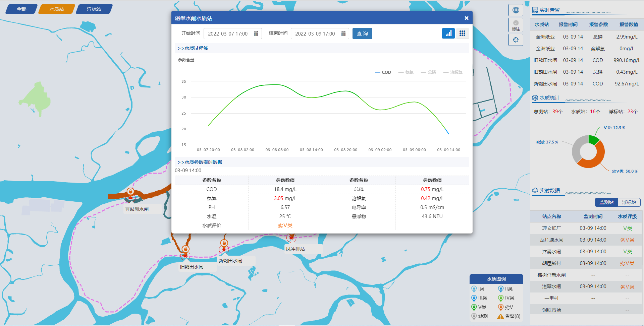Toggle 氨氮 series in chart legend
The width and height of the screenshot is (644, 326).
coord(406,72)
